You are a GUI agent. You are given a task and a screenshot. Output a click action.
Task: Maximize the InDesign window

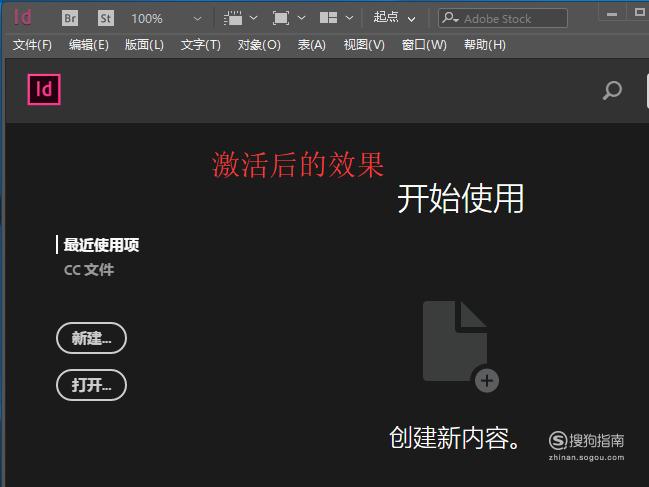tap(639, 12)
